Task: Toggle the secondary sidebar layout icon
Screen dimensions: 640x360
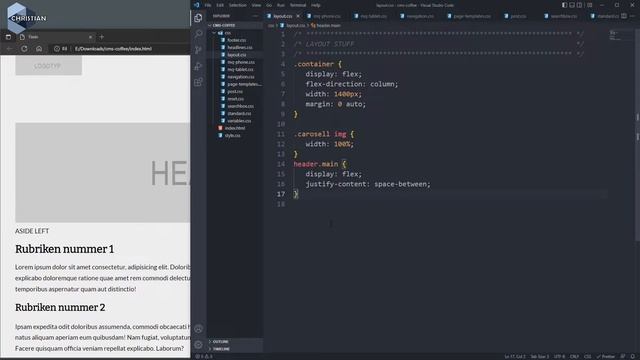Action: point(579,5)
